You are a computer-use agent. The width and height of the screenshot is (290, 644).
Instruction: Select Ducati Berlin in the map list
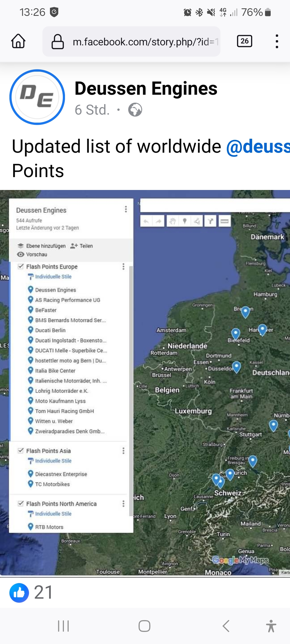pyautogui.click(x=50, y=330)
